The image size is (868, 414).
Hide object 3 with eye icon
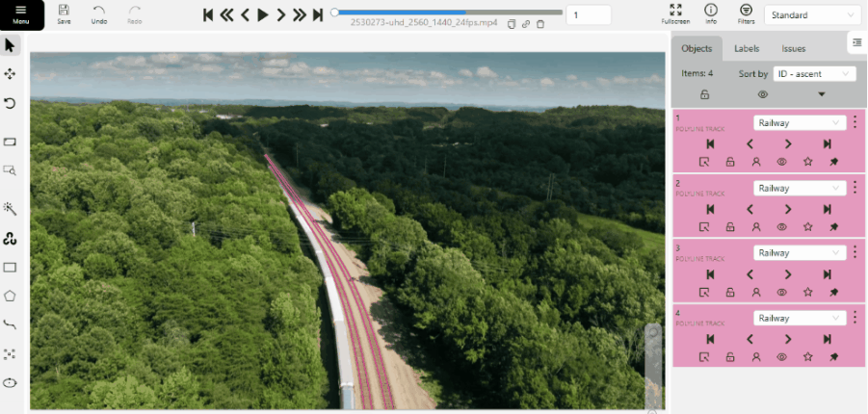coord(781,293)
